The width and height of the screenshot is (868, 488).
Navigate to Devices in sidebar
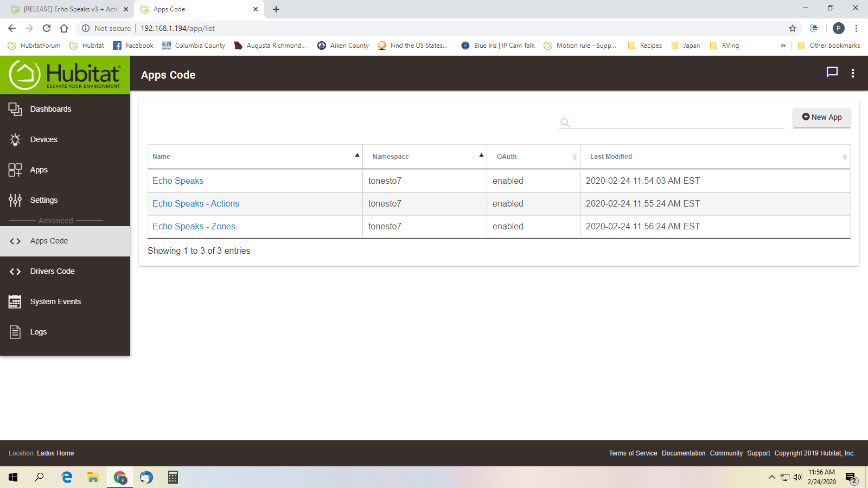point(43,139)
